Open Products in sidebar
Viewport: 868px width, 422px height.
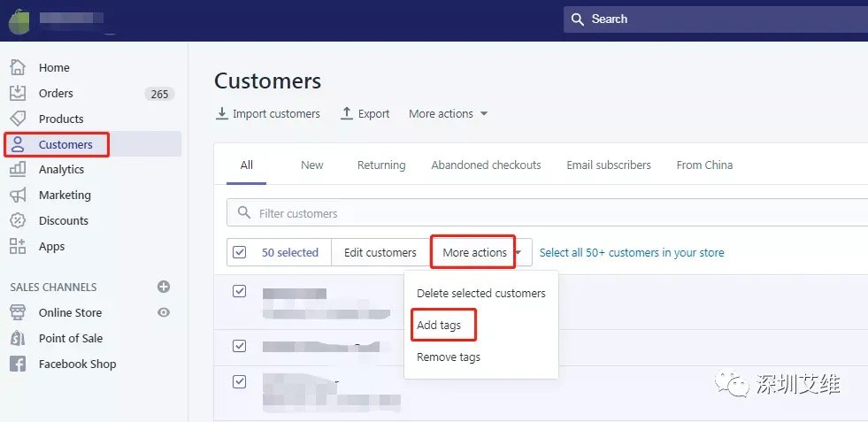[x=61, y=119]
